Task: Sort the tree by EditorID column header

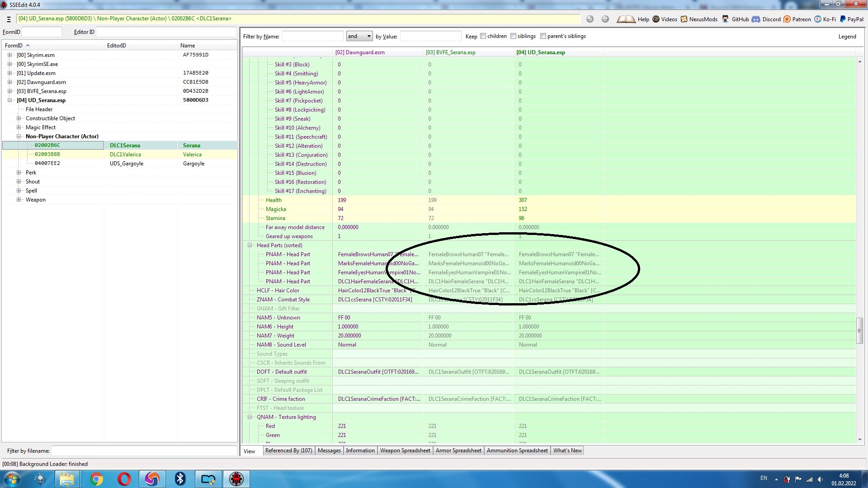Action: [x=141, y=46]
